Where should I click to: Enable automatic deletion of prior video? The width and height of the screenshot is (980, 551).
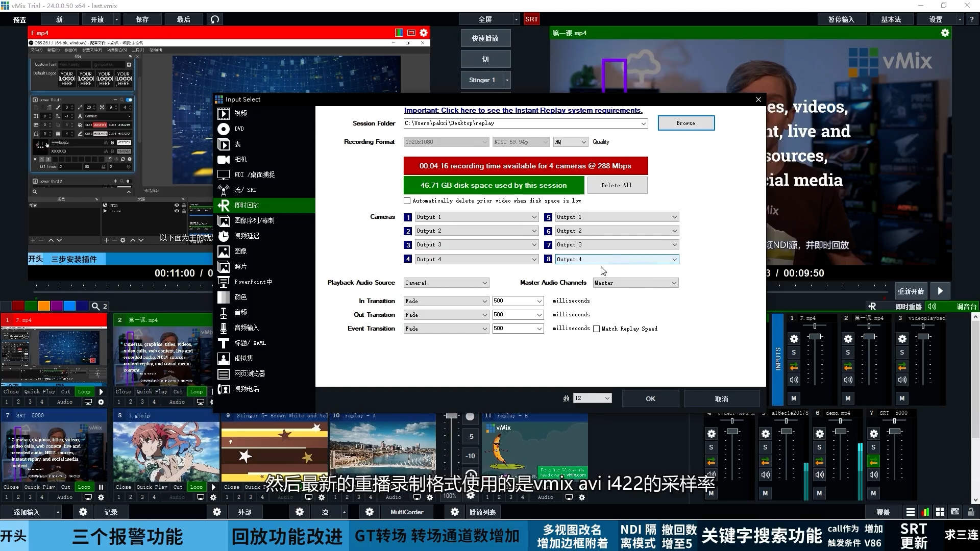(x=407, y=201)
